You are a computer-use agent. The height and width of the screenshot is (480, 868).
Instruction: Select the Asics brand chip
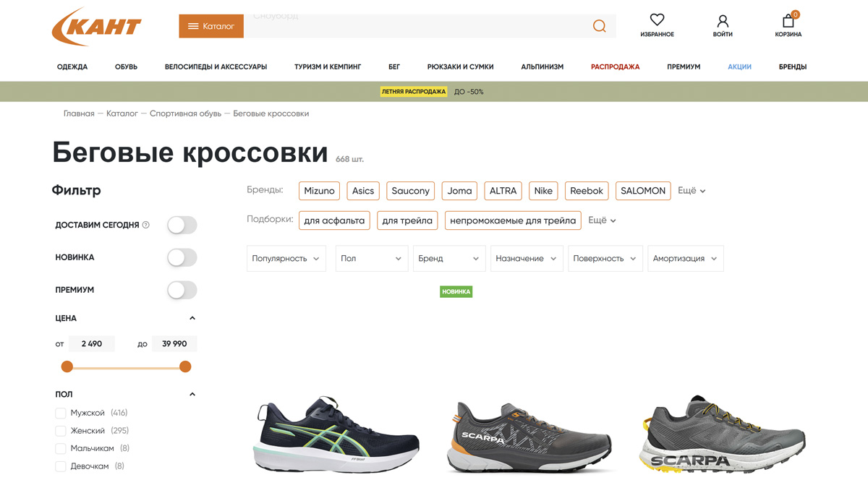click(x=363, y=191)
